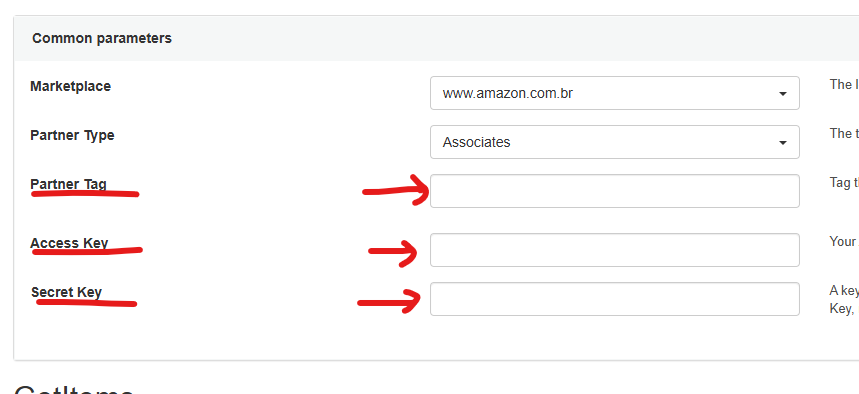
Task: Click the 'Your' description beside Access Key
Action: click(844, 242)
